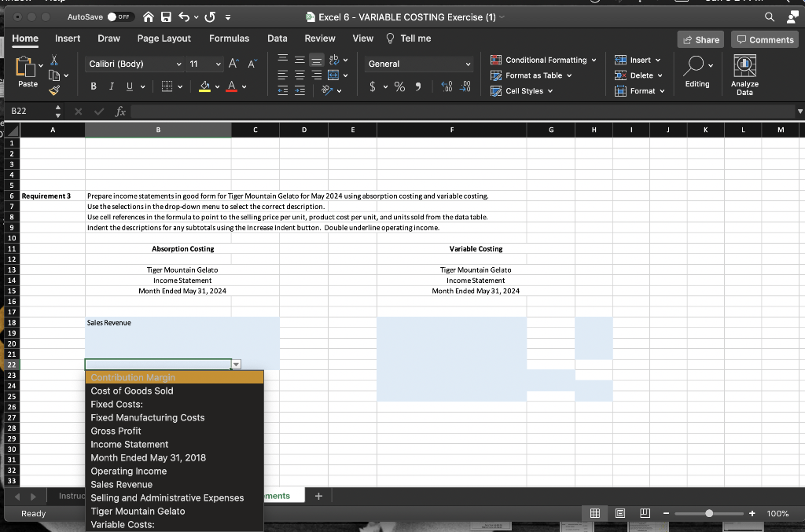Click the Borders icon
Image resolution: width=805 pixels, height=532 pixels.
167,86
